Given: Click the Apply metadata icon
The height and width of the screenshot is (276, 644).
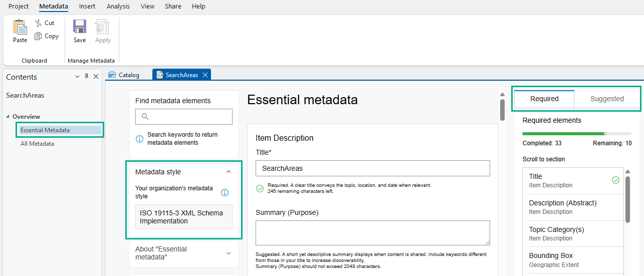Looking at the screenshot, I should point(102,27).
